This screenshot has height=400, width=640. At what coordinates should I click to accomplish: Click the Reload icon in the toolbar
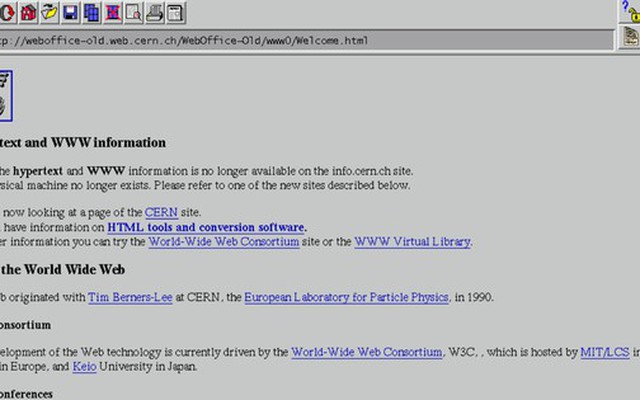(x=8, y=13)
